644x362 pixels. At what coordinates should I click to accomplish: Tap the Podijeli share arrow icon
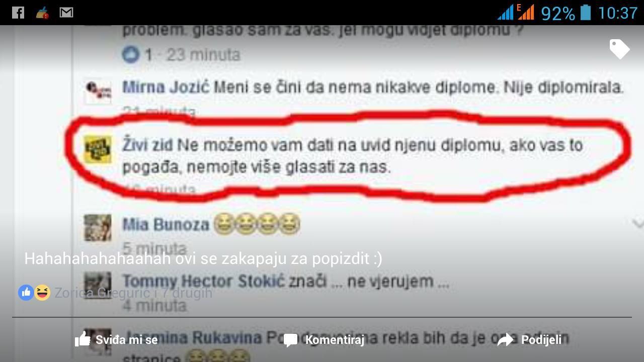point(505,340)
